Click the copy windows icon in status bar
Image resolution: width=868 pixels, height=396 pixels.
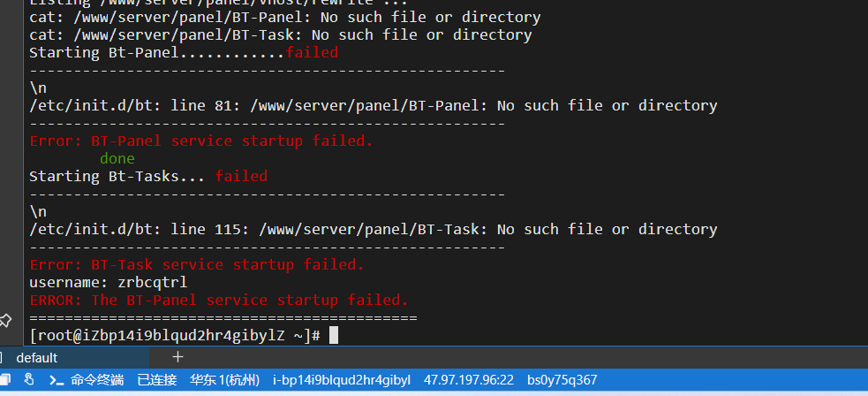[x=5, y=380]
